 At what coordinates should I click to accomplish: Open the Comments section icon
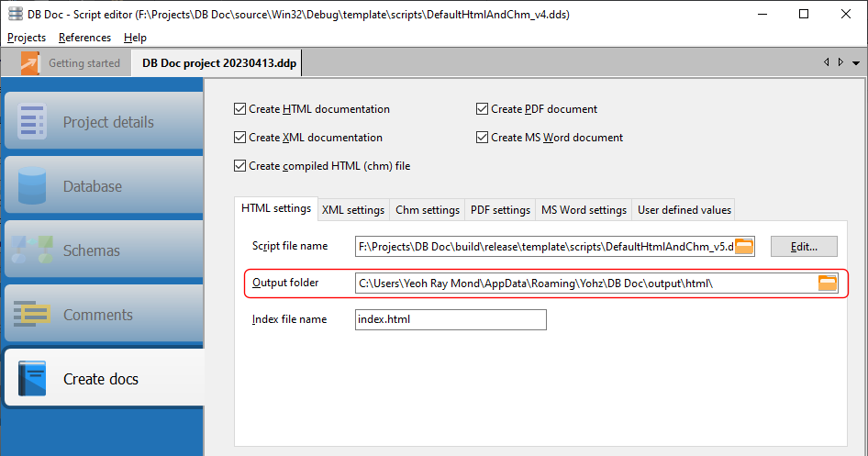point(32,315)
